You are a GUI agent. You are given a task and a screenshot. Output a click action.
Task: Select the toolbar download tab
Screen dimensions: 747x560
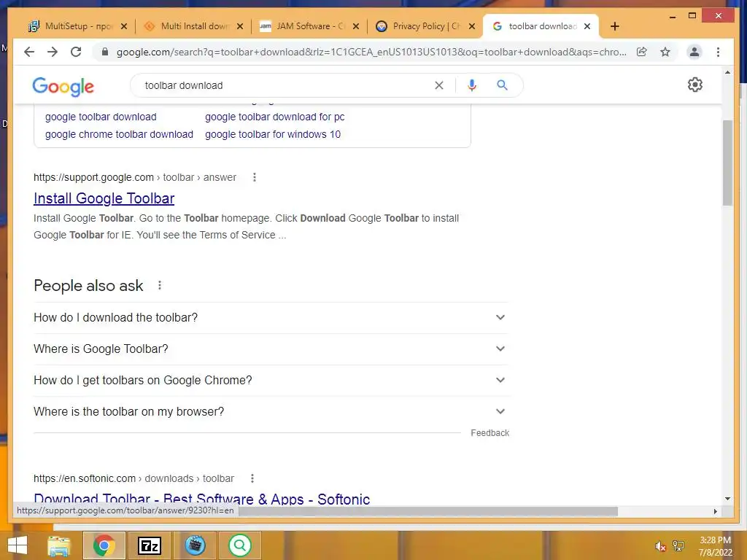tap(541, 26)
